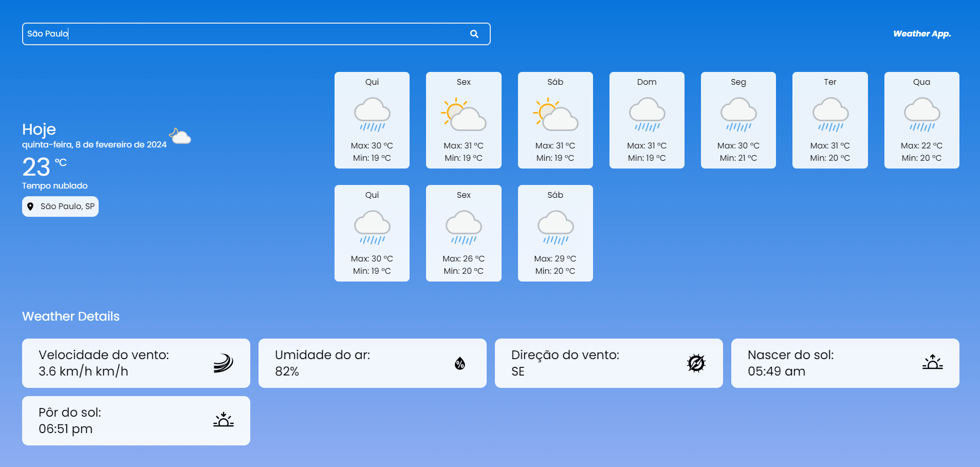Select the sunrise icon next to 05:49 am
The image size is (980, 467).
click(933, 363)
